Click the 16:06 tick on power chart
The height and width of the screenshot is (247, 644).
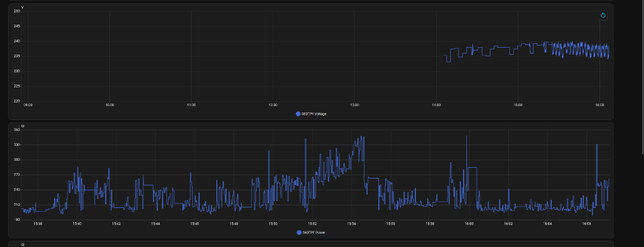tap(587, 224)
